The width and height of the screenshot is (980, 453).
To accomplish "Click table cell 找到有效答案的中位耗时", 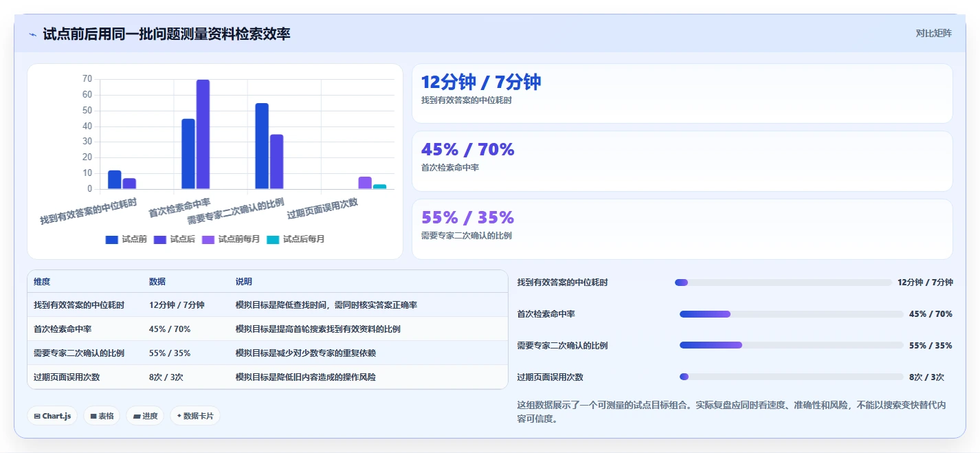I will [x=79, y=305].
